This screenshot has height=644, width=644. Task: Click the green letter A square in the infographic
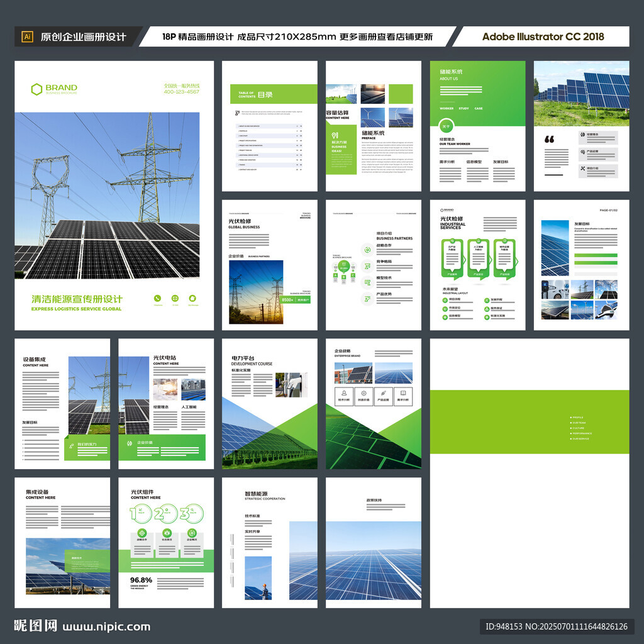(x=335, y=276)
